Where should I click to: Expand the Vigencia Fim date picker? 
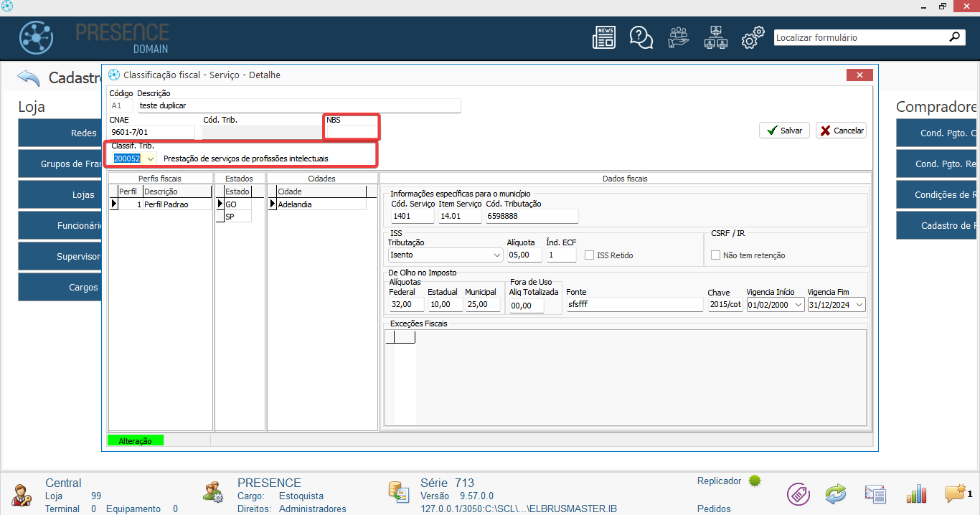(859, 305)
